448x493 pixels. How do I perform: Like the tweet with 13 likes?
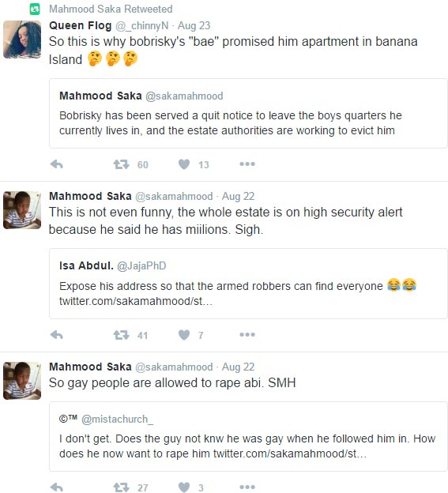point(184,164)
